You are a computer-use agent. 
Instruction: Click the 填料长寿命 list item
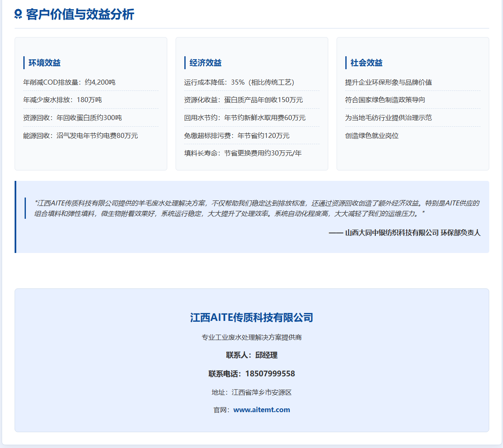243,153
